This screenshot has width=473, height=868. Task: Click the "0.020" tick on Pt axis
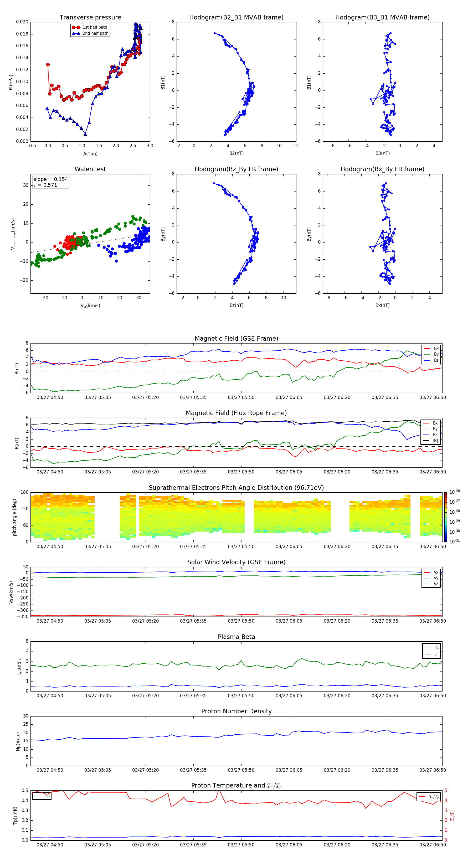[22, 22]
